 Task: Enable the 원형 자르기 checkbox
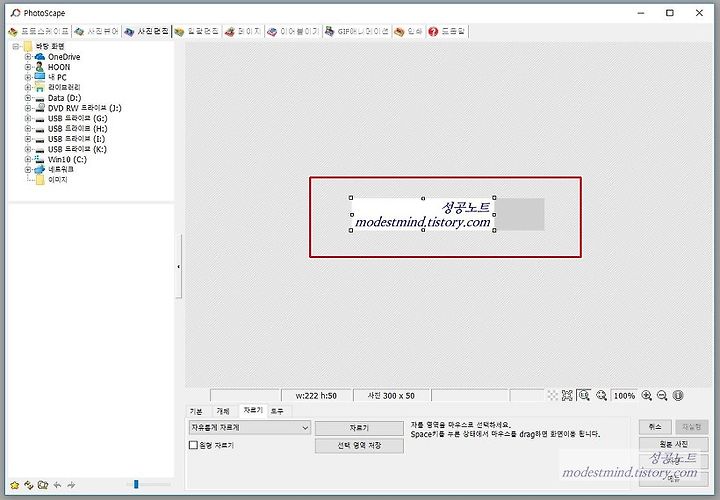[x=193, y=445]
